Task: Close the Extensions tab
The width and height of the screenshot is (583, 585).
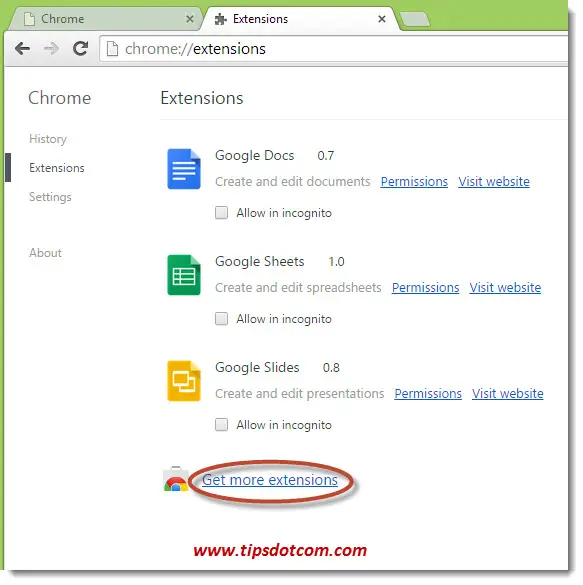Action: pos(382,19)
